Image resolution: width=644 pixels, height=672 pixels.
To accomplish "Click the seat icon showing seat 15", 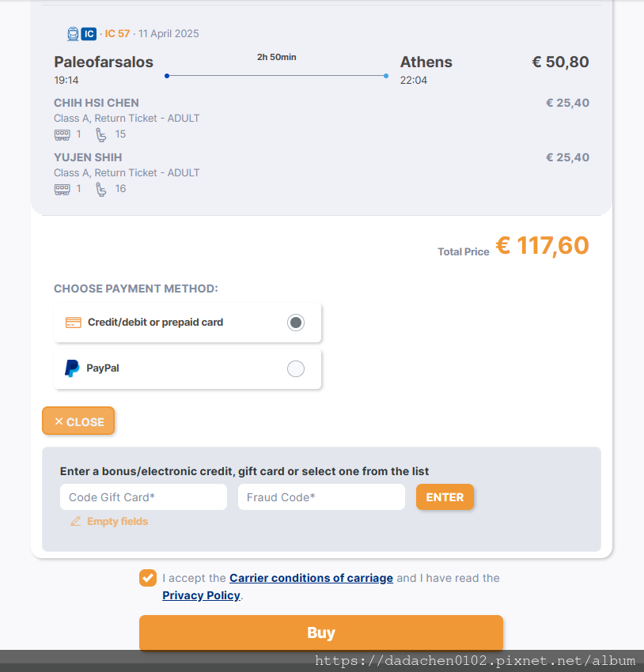I will click(101, 135).
